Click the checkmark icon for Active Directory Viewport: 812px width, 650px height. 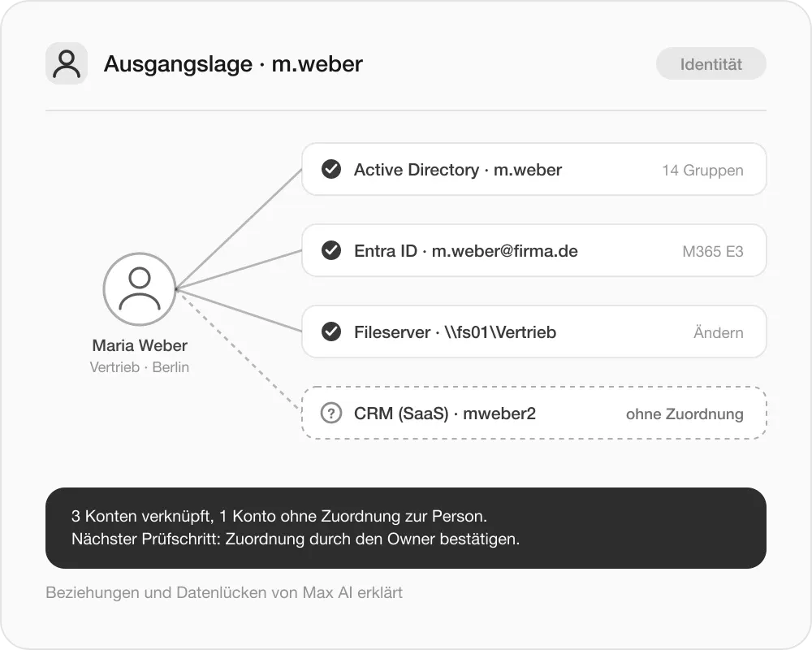click(331, 169)
